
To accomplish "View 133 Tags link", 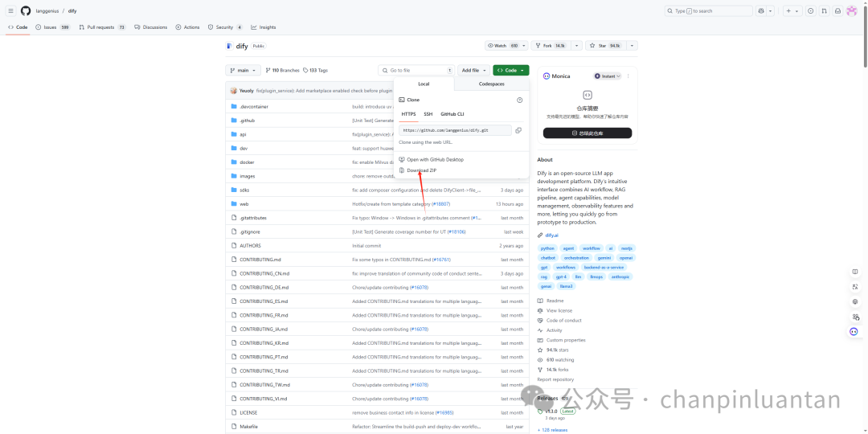I will coord(316,70).
